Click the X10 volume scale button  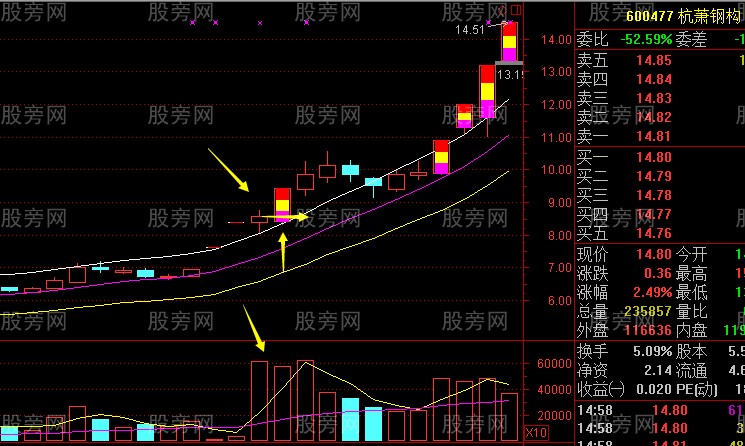536,433
